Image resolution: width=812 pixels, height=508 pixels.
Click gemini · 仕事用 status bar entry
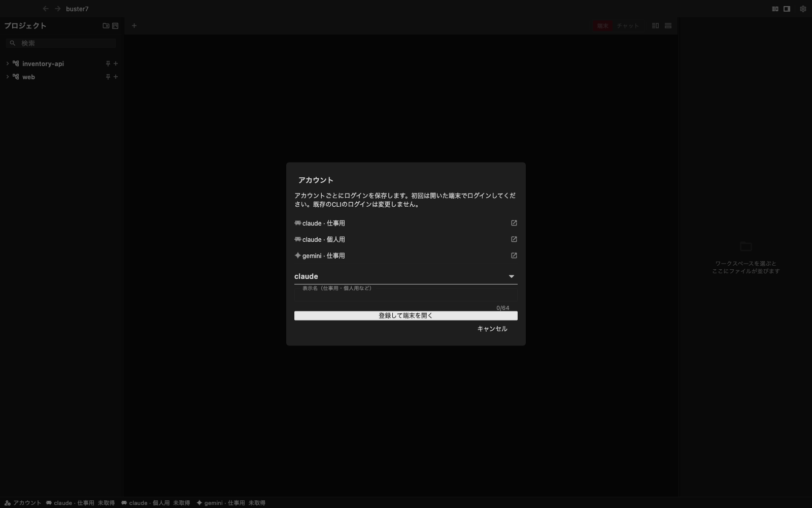pyautogui.click(x=231, y=503)
